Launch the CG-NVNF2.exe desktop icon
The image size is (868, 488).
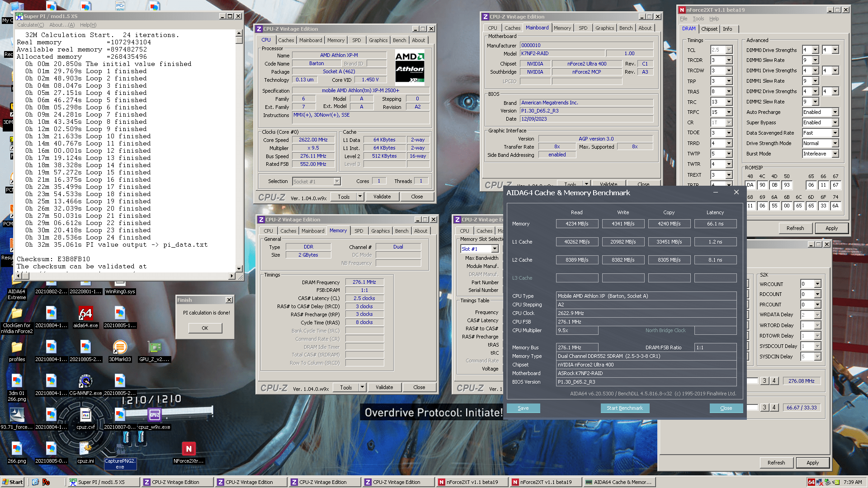[x=85, y=385]
